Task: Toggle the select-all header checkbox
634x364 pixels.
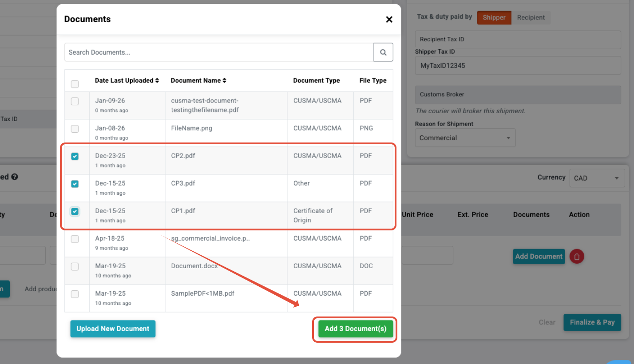Action: 75,84
